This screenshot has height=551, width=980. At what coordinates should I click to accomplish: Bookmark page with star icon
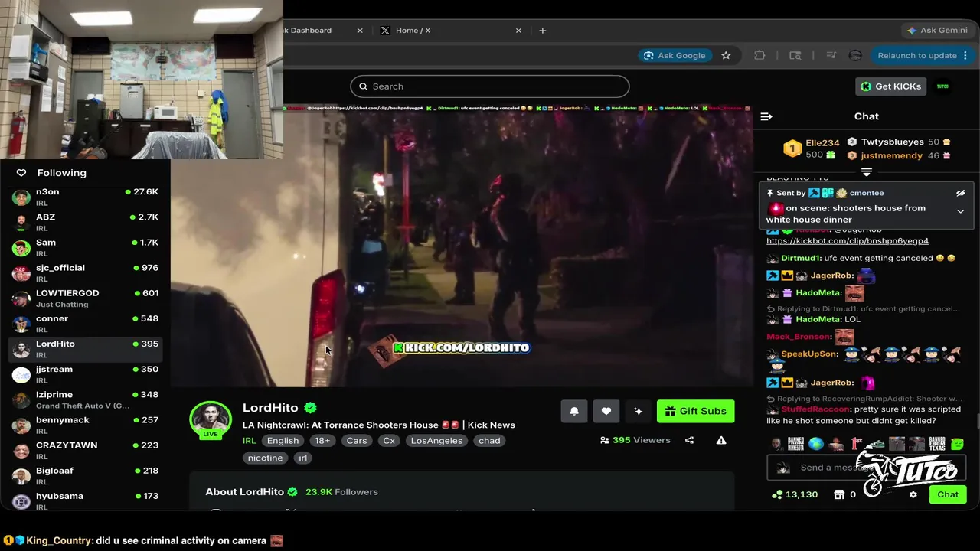tap(726, 55)
